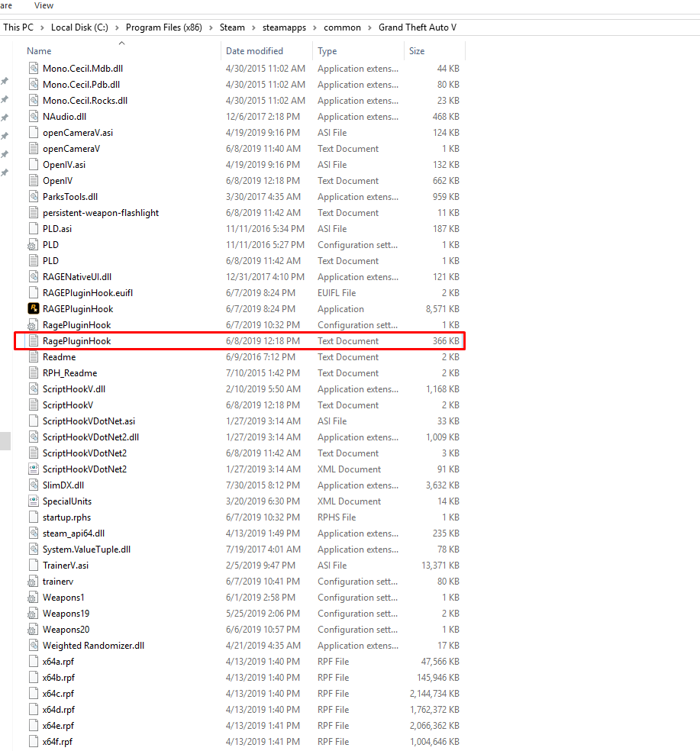Select the Mono.Cecil.Pdb.dll file name
Image resolution: width=700 pixels, height=751 pixels.
point(81,84)
